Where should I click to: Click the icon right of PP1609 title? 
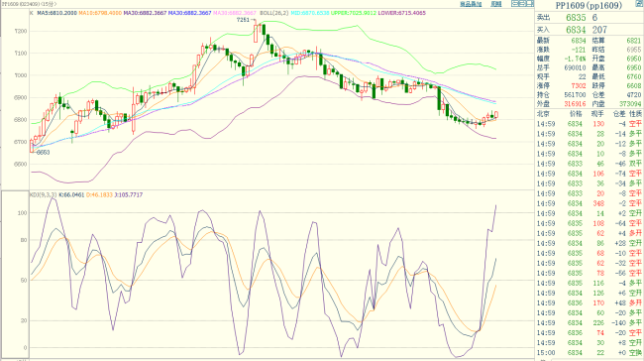pos(639,4)
